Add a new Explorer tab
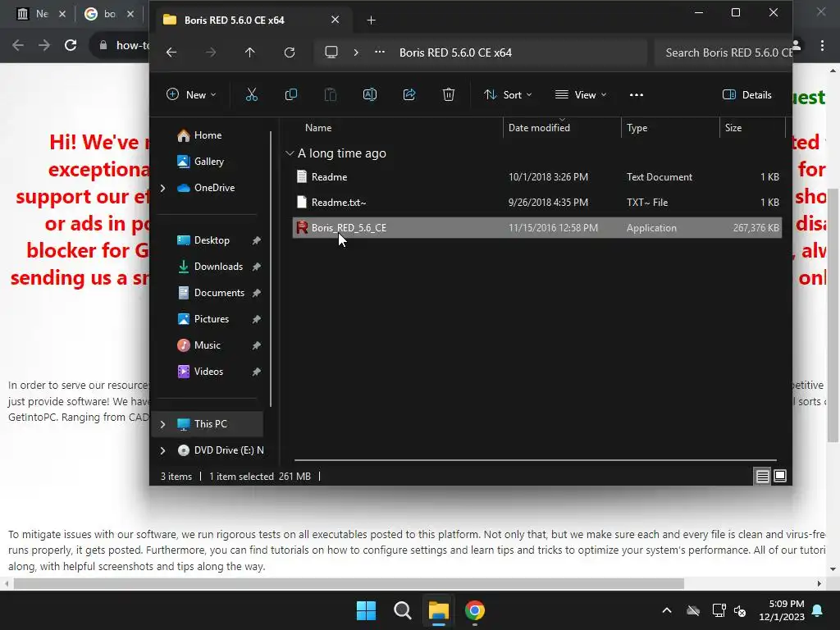Image resolution: width=840 pixels, height=630 pixels. coord(372,21)
